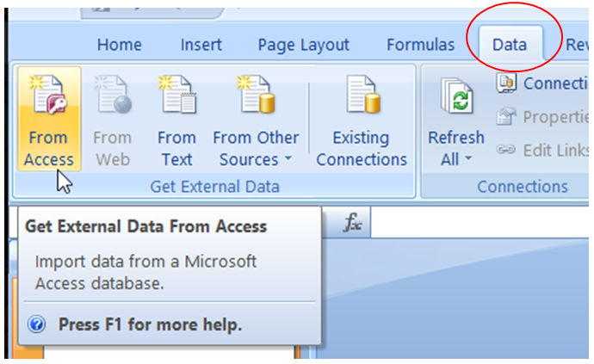Click the Edit Links chain icon
Viewport: 594px width, 364px height.
pyautogui.click(x=506, y=150)
